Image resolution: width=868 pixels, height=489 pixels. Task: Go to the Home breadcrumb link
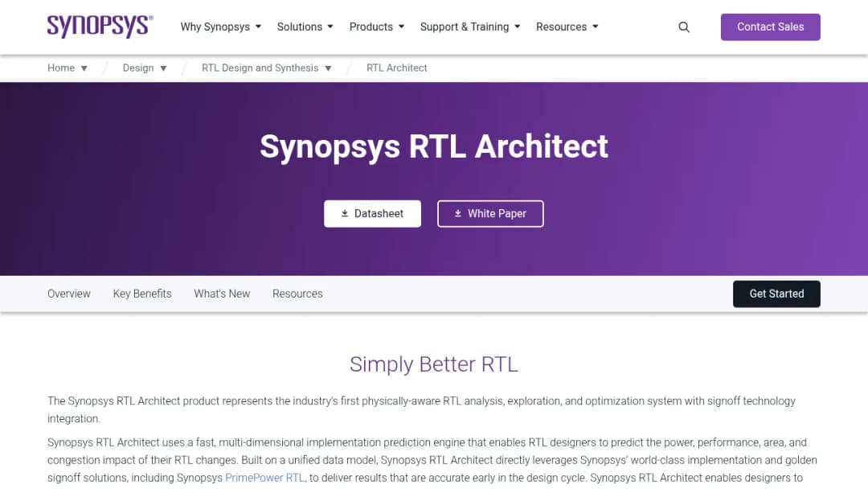click(61, 68)
